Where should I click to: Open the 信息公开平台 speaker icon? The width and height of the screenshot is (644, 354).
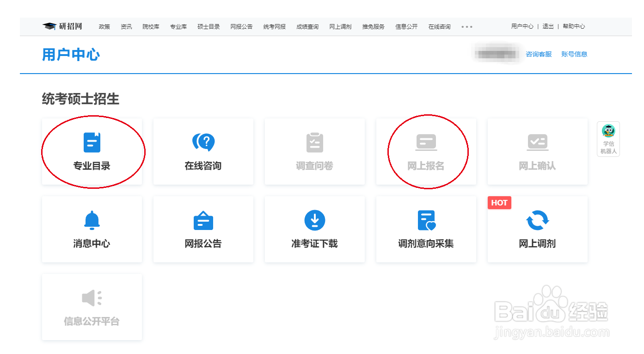(92, 298)
